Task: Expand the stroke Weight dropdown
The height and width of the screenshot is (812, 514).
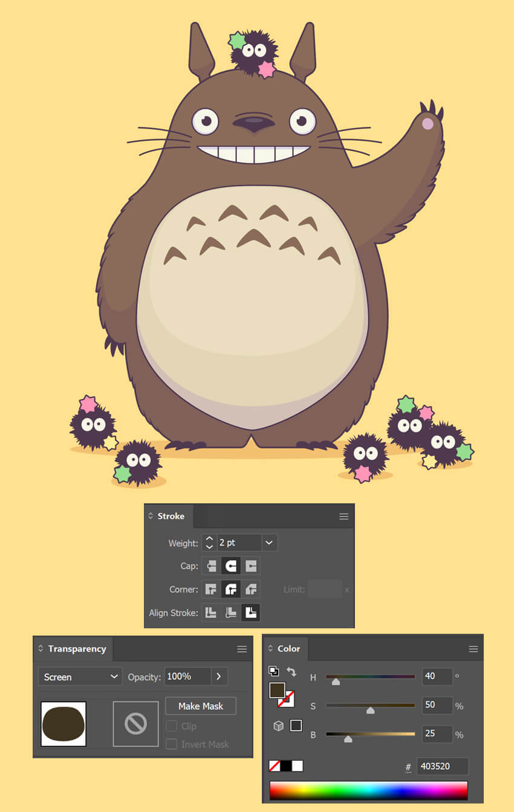Action: click(269, 543)
